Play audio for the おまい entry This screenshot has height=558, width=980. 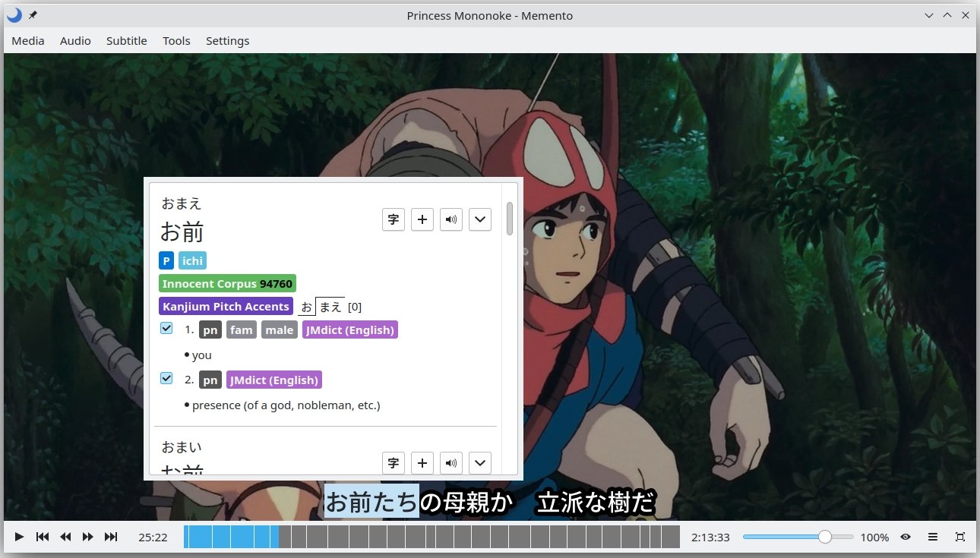(x=451, y=462)
